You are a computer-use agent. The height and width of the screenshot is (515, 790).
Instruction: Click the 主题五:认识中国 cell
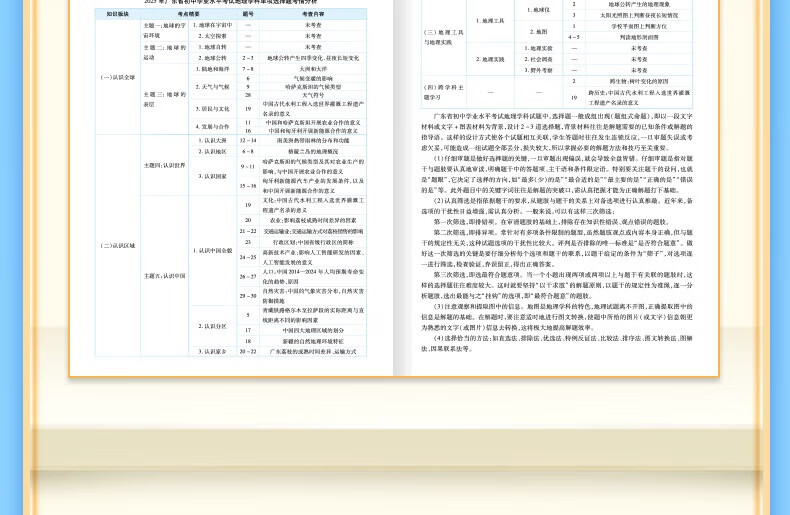point(164,275)
